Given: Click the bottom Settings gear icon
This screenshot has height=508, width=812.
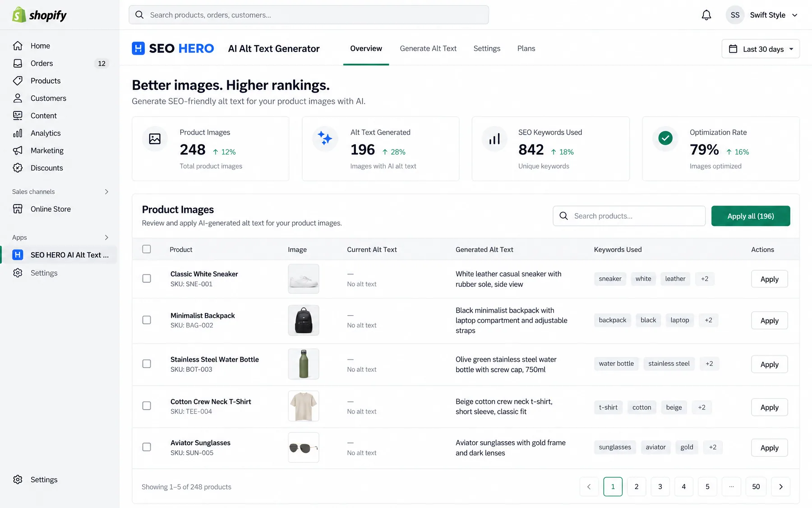Looking at the screenshot, I should [18, 480].
